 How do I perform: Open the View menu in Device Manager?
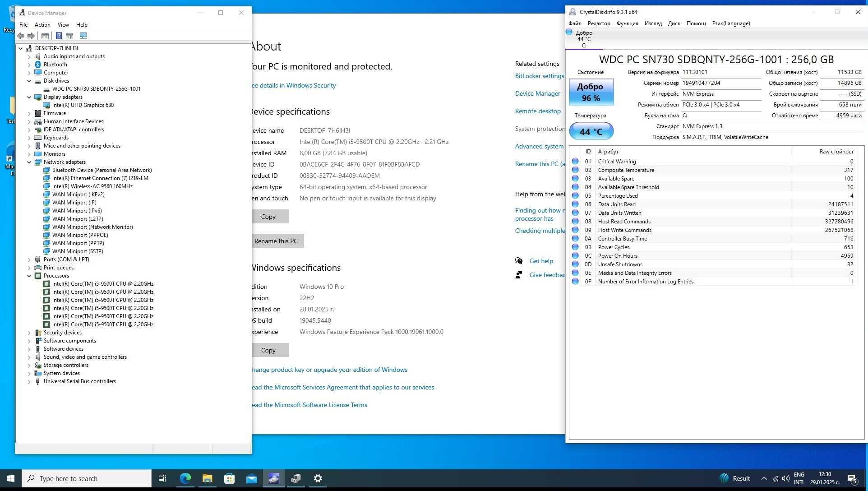click(63, 25)
